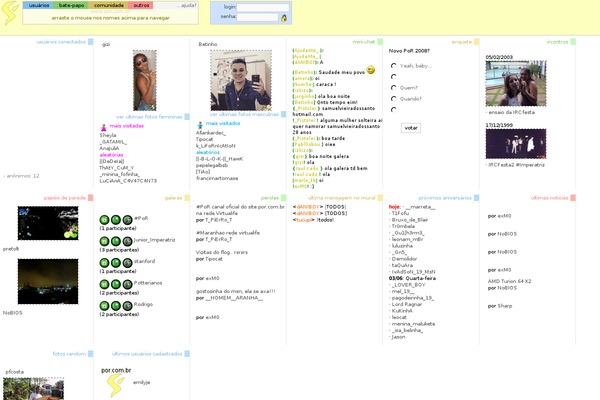Click the padlock login icon
The image size is (600, 400).
[283, 18]
